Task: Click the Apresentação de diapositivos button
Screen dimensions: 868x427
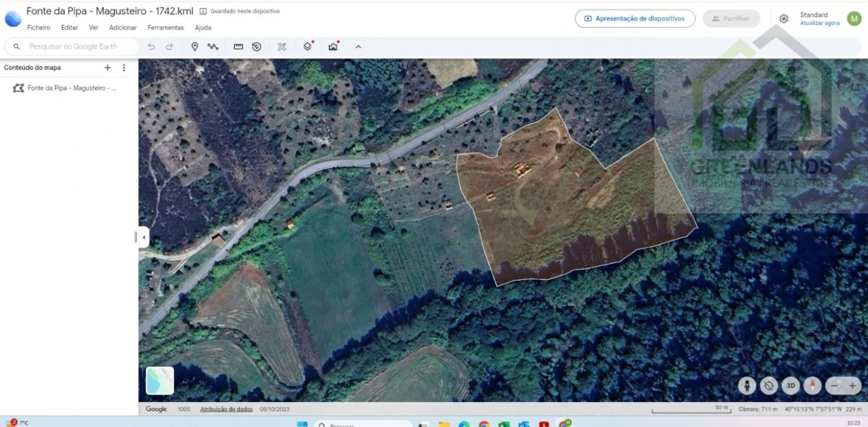Action: coord(635,18)
